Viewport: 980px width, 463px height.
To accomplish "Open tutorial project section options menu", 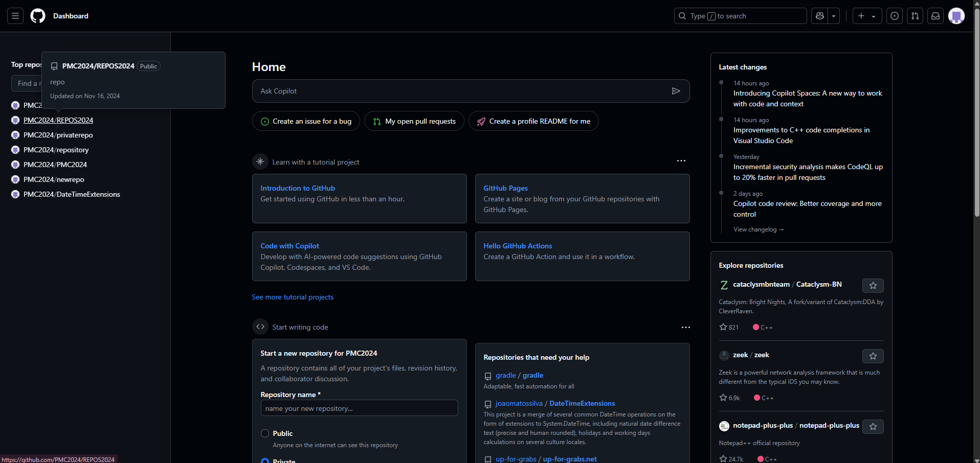I will [x=681, y=161].
